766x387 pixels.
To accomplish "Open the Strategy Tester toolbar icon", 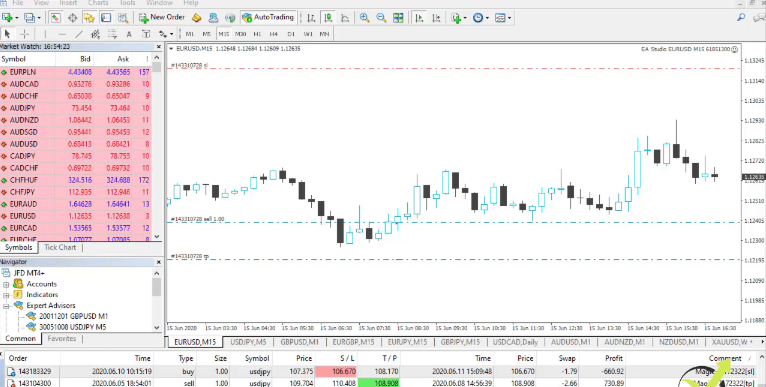I will (123, 18).
